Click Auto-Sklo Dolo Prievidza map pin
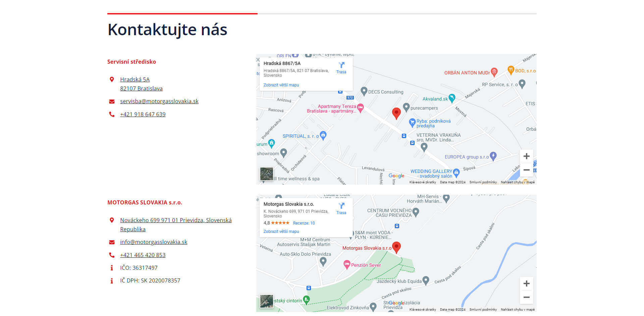This screenshot has height=316, width=644. tap(323, 261)
